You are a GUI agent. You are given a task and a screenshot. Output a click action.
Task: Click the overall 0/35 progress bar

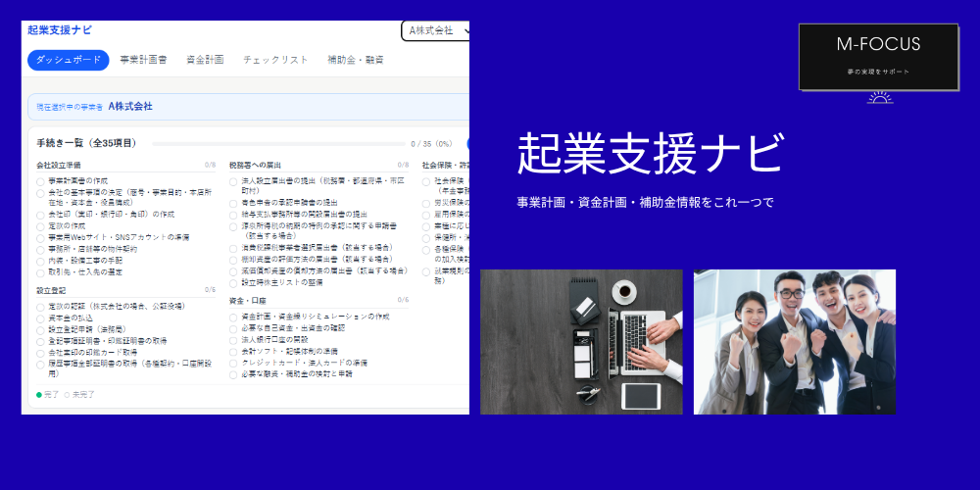coord(278,144)
